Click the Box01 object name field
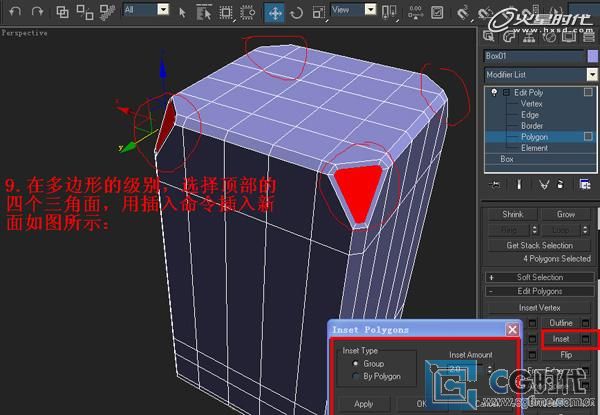Viewport: 600px width, 415px height. tap(534, 56)
